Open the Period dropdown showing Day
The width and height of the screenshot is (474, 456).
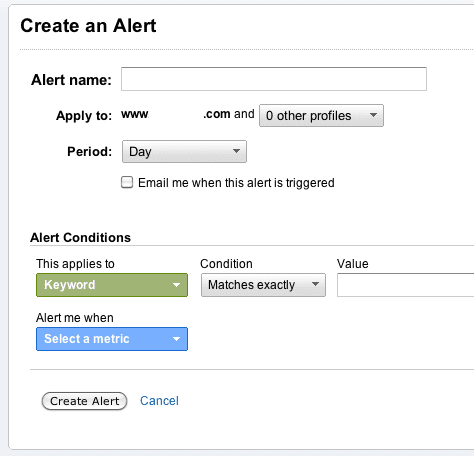[x=184, y=151]
